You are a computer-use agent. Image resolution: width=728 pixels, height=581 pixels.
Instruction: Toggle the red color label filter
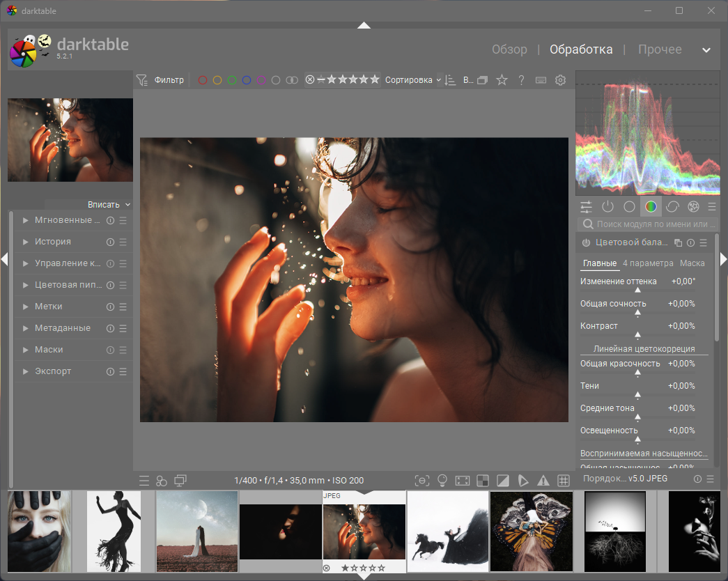click(x=203, y=80)
